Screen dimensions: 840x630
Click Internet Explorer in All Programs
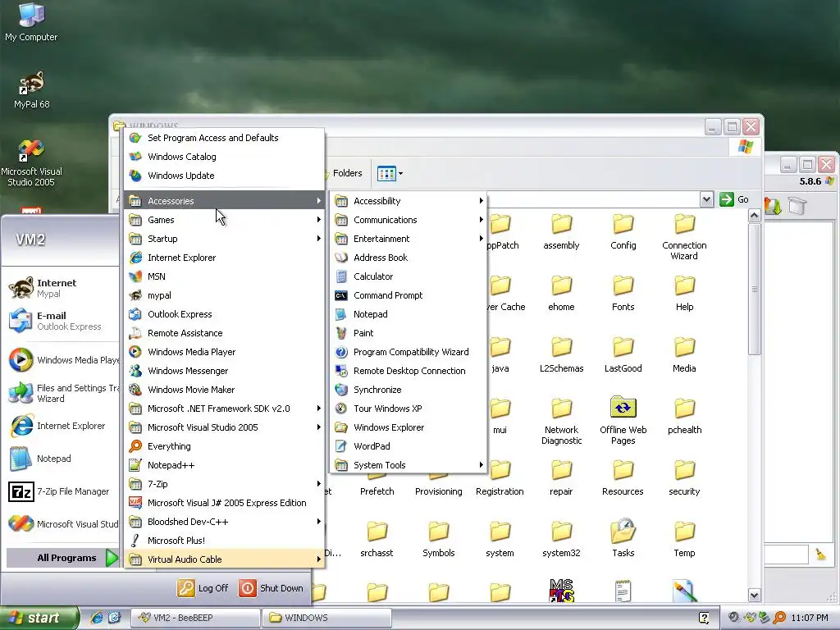coord(225,258)
